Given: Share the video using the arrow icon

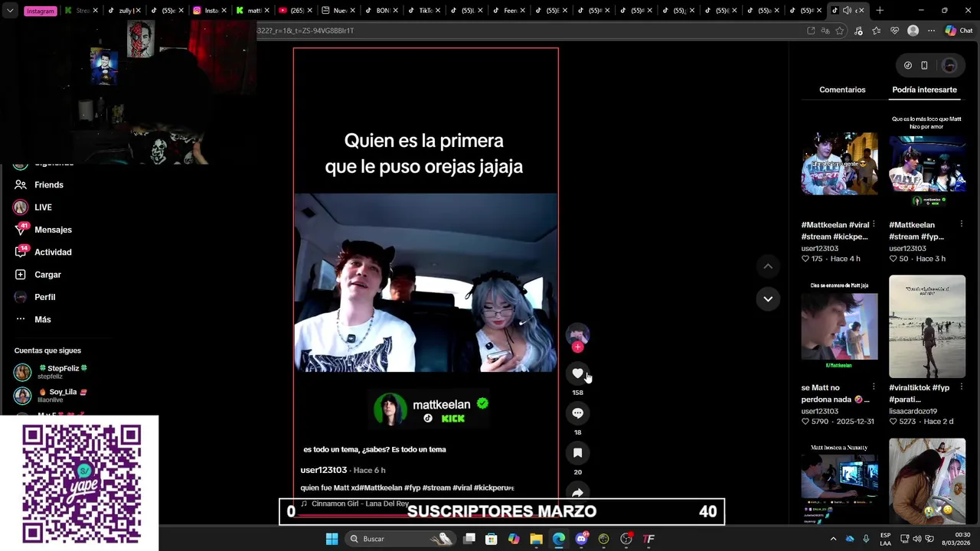Looking at the screenshot, I should pos(577,492).
